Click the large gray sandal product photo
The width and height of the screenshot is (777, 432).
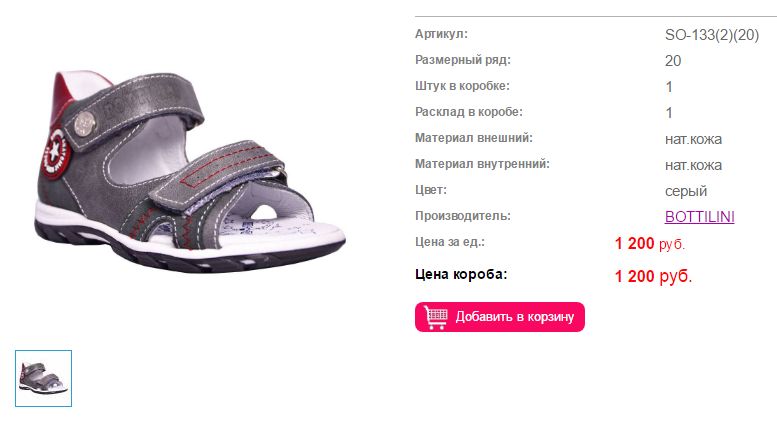(190, 171)
